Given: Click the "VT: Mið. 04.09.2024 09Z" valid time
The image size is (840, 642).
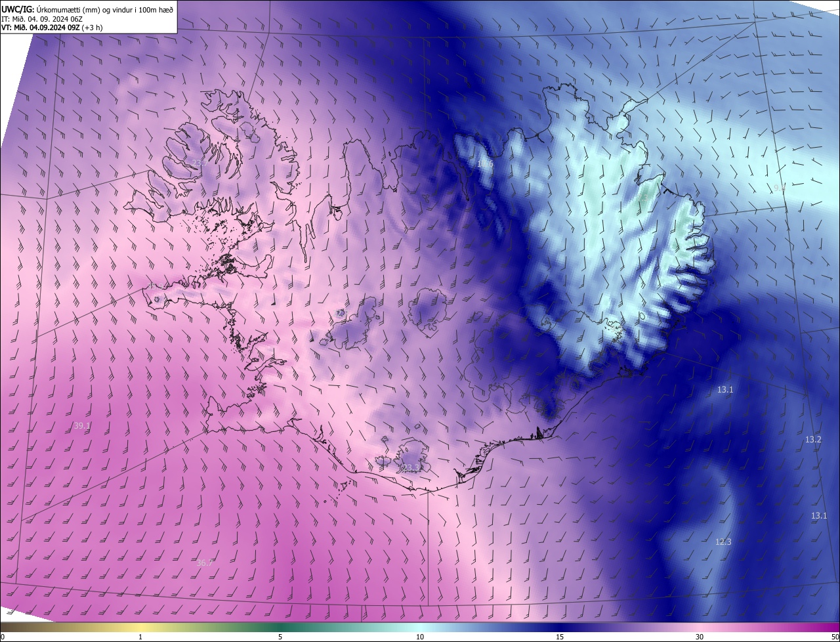Looking at the screenshot, I should point(39,28).
